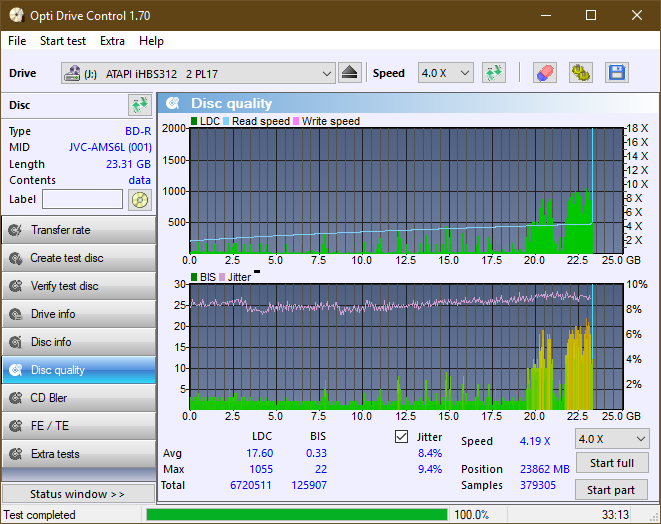Screen dimensions: 661x524
Task: Click the BIS Total value 125907
Action: (x=309, y=485)
